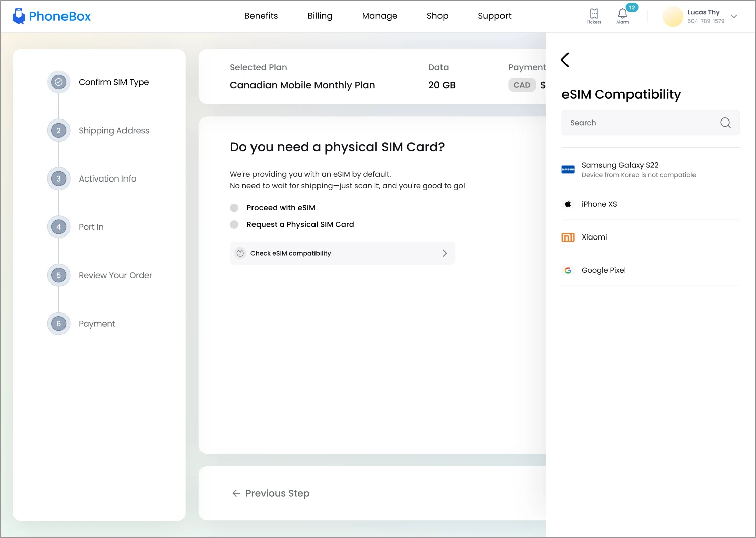This screenshot has width=756, height=538.
Task: Go to Previous Step
Action: [271, 493]
